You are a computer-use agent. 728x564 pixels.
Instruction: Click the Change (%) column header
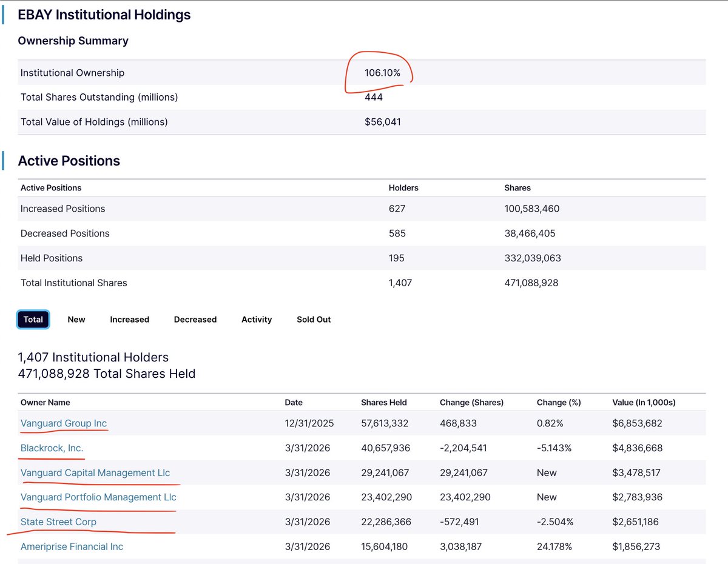(559, 403)
